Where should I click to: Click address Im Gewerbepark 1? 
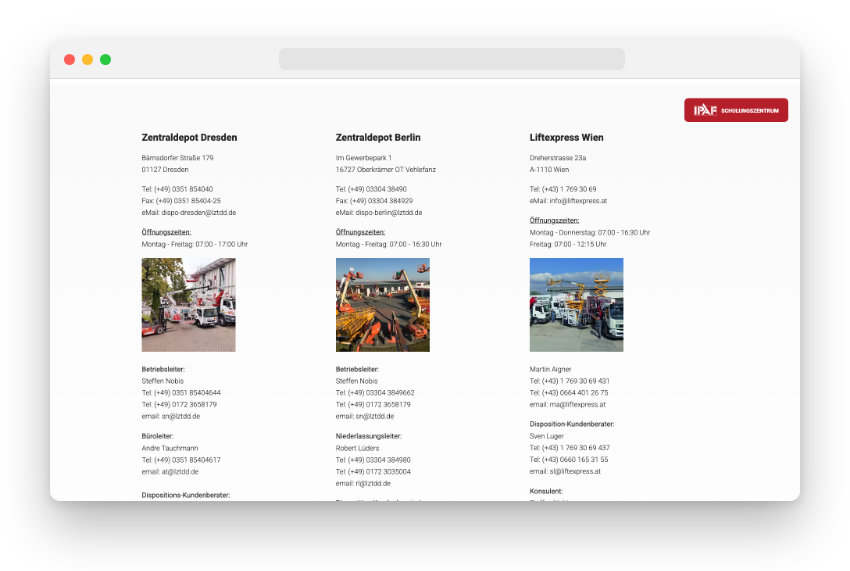click(363, 158)
